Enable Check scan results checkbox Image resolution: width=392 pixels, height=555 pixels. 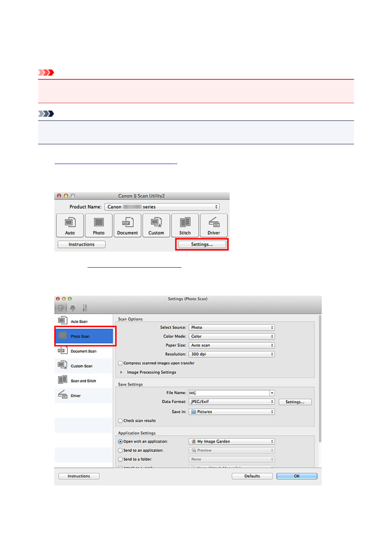120,421
